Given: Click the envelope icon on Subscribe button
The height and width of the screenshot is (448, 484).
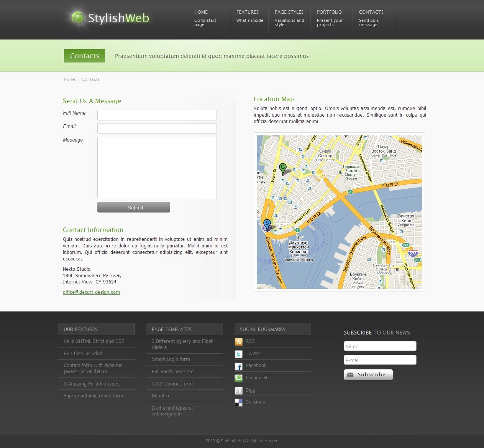Looking at the screenshot, I should click(x=350, y=374).
